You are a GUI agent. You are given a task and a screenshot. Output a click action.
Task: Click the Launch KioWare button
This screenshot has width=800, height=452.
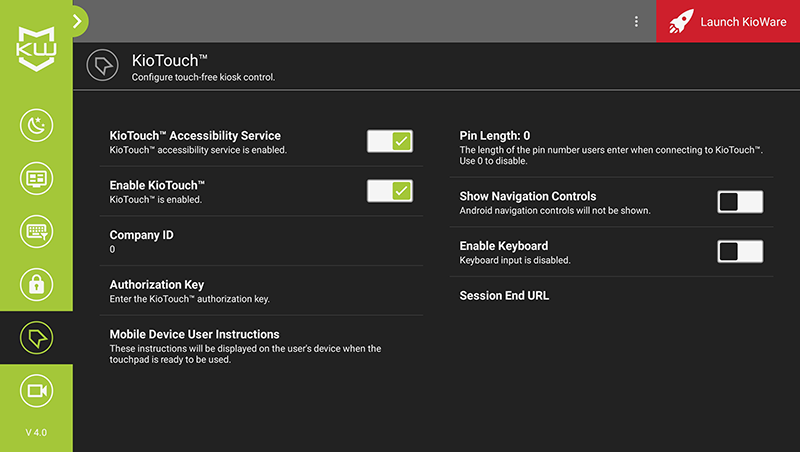coord(728,21)
